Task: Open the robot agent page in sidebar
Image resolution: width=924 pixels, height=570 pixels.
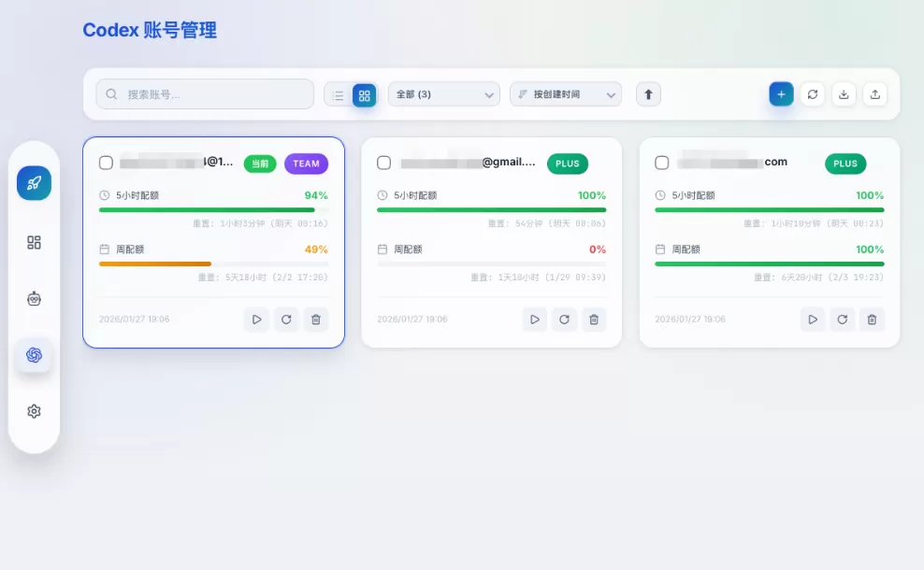Action: coord(35,298)
